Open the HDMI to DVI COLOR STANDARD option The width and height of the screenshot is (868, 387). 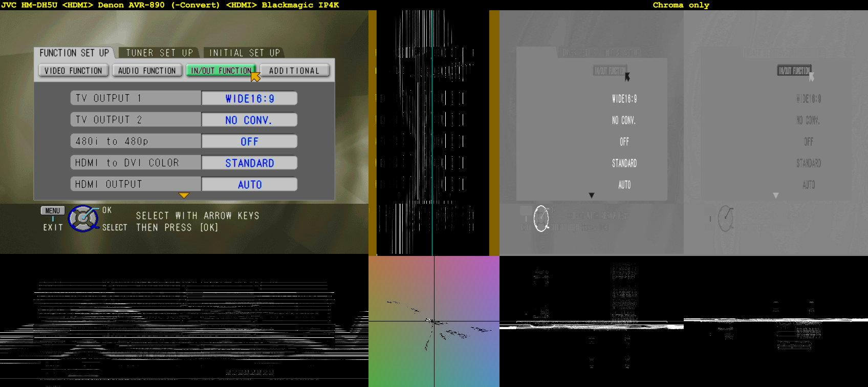tap(249, 163)
